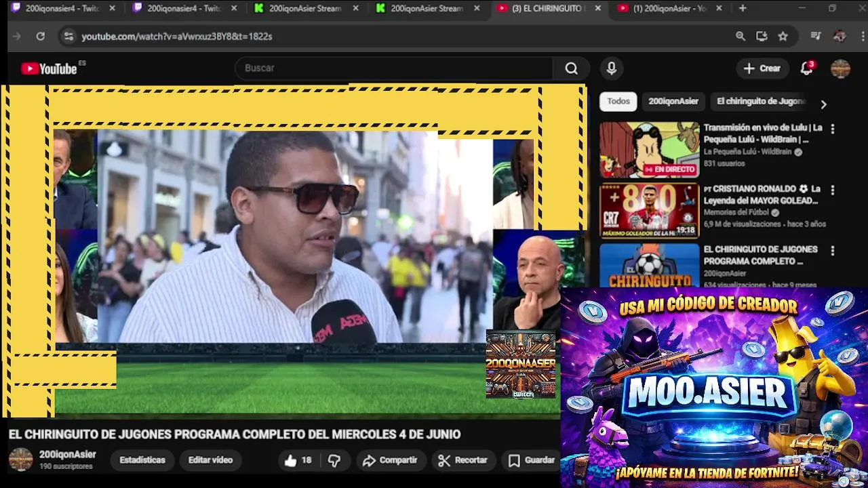Close the (1) 200iqonAsier YouTube tab

coord(719,8)
